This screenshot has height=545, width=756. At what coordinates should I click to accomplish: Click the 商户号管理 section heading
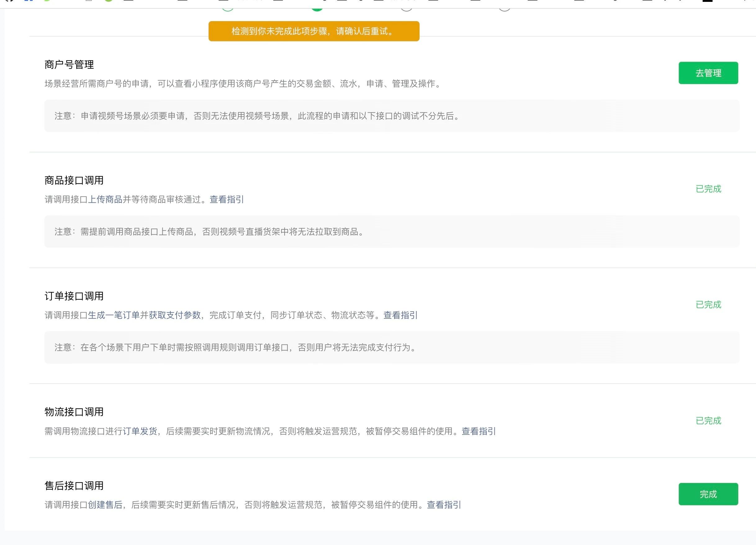pyautogui.click(x=69, y=65)
